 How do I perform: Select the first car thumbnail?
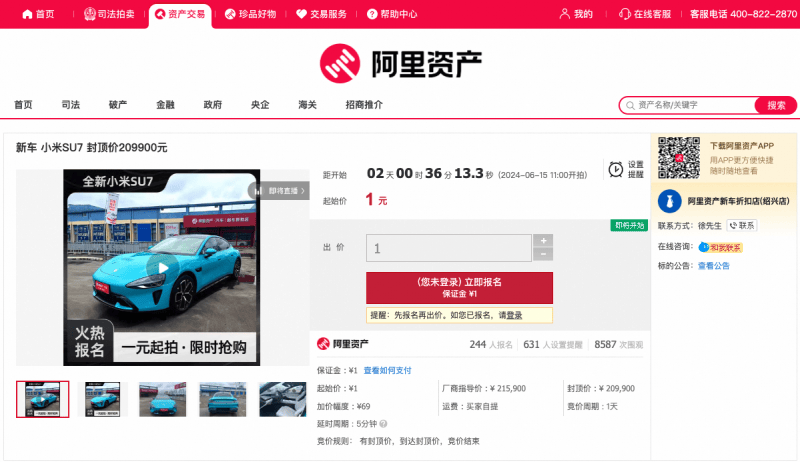42,399
